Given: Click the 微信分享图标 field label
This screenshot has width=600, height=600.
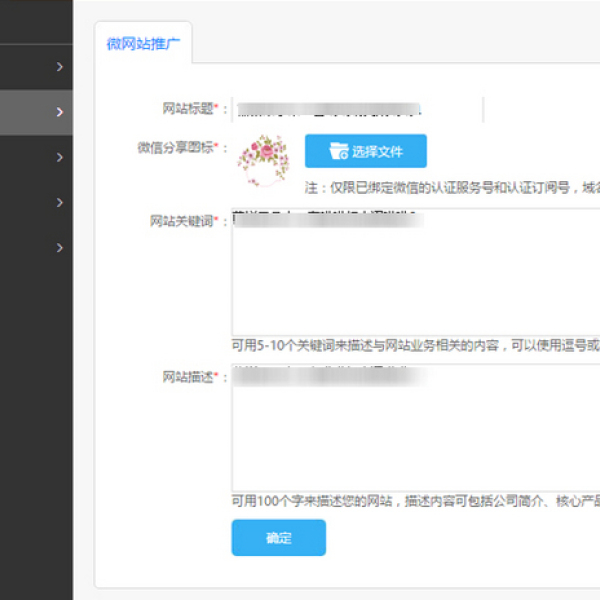Looking at the screenshot, I should (x=176, y=148).
